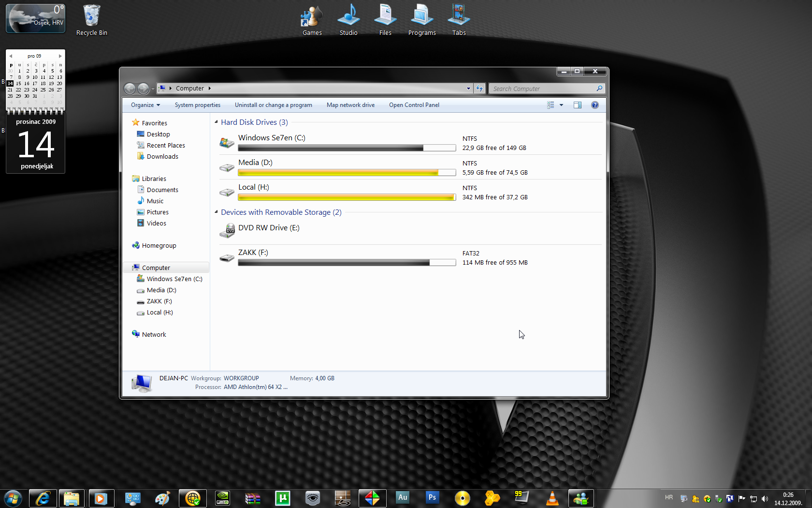Viewport: 812px width, 508px height.
Task: Go to next month in calendar gadget
Action: [60, 56]
